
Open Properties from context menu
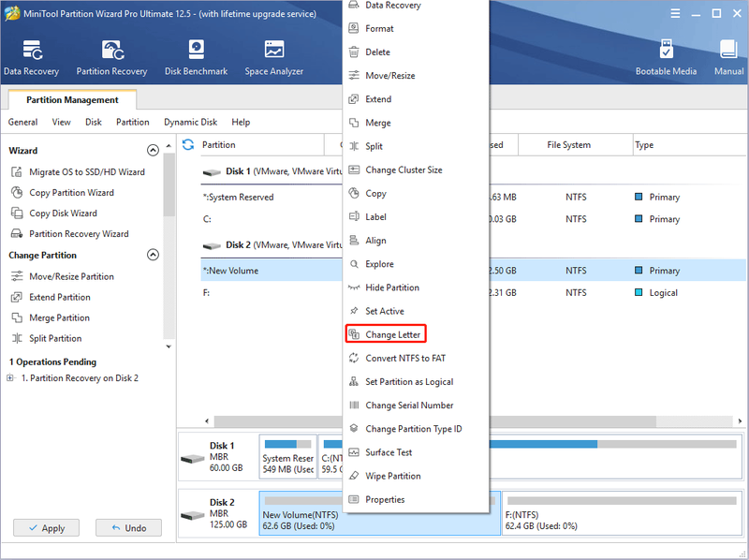[416, 499]
